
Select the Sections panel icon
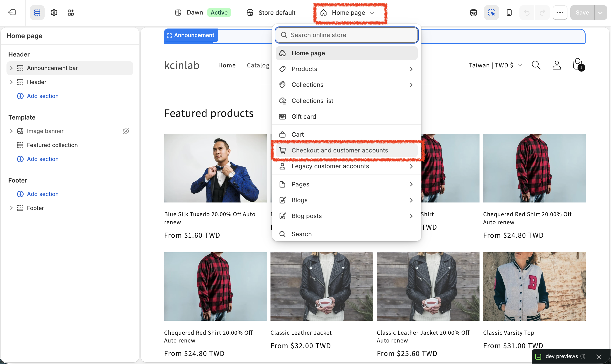pyautogui.click(x=37, y=12)
